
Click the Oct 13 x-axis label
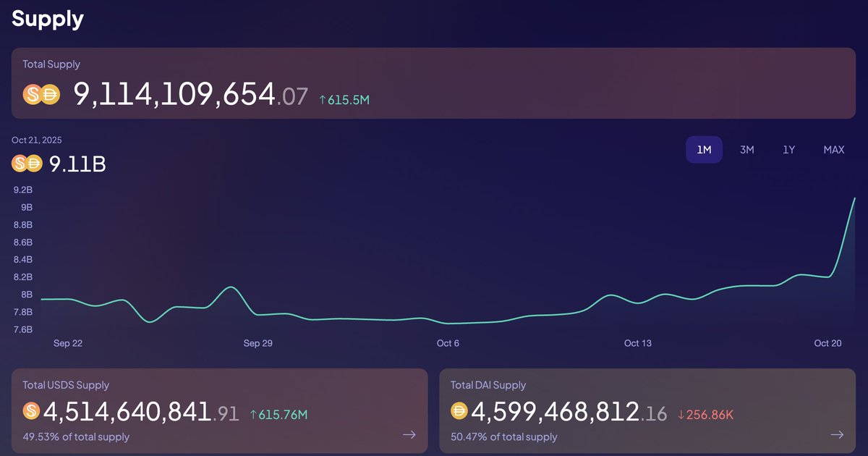point(638,343)
